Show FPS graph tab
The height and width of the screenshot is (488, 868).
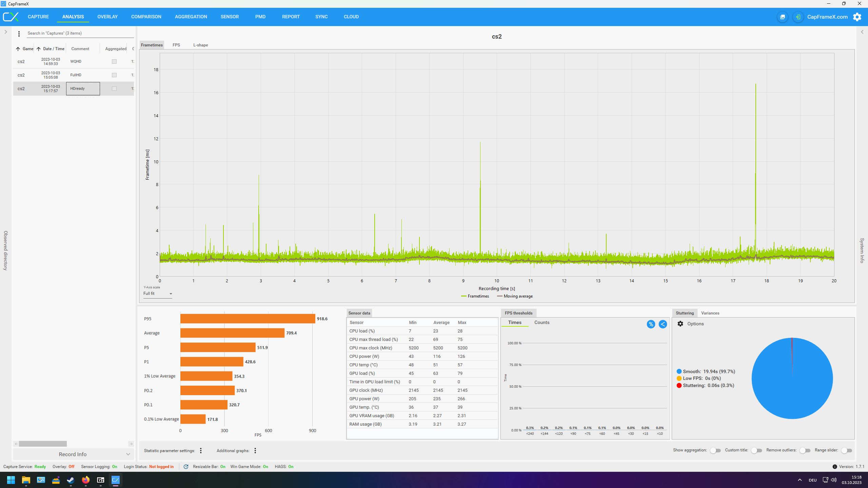click(x=176, y=45)
